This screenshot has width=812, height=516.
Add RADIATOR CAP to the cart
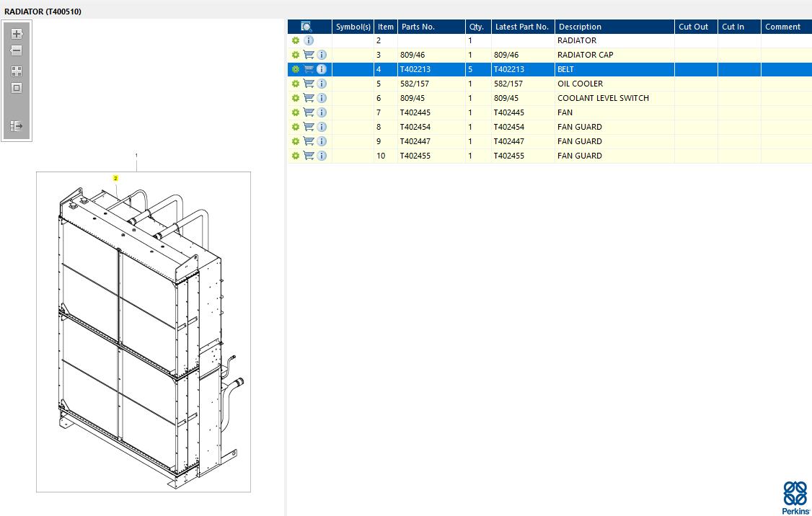pyautogui.click(x=309, y=55)
